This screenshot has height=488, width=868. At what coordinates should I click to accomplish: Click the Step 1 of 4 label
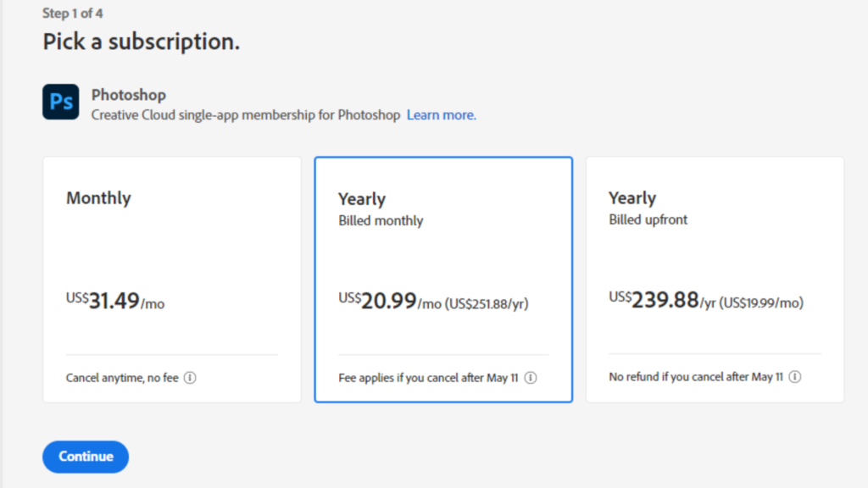point(73,14)
